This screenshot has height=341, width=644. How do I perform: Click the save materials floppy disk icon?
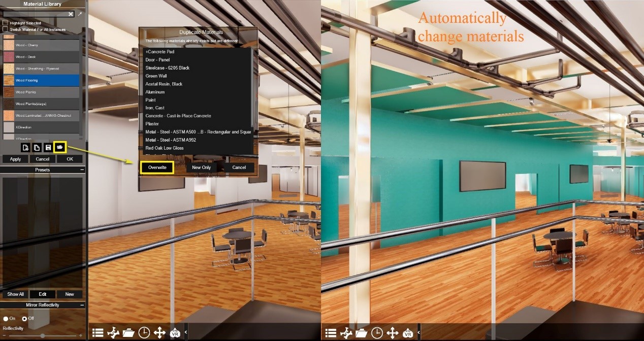pos(48,148)
